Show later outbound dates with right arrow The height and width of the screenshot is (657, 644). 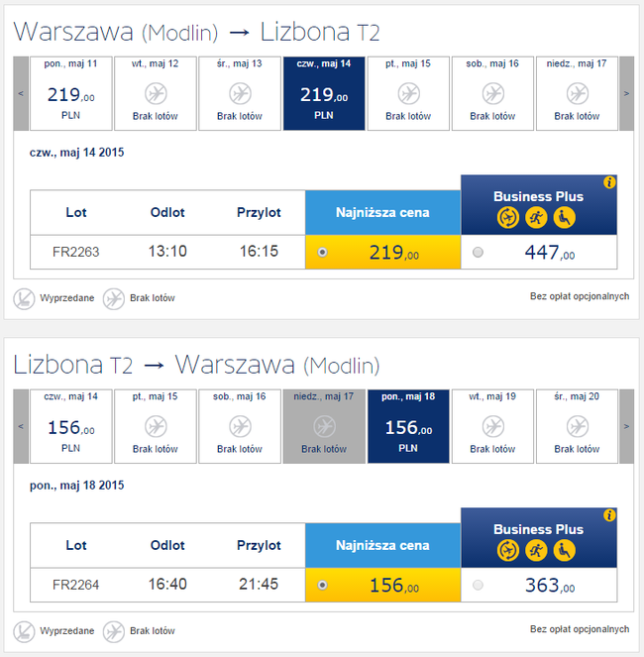coord(626,93)
